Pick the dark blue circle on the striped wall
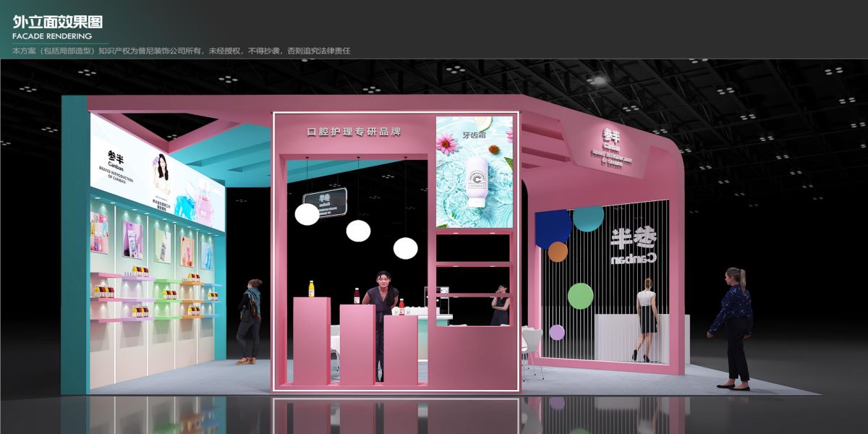This screenshot has height=434, width=868. pyautogui.click(x=553, y=226)
